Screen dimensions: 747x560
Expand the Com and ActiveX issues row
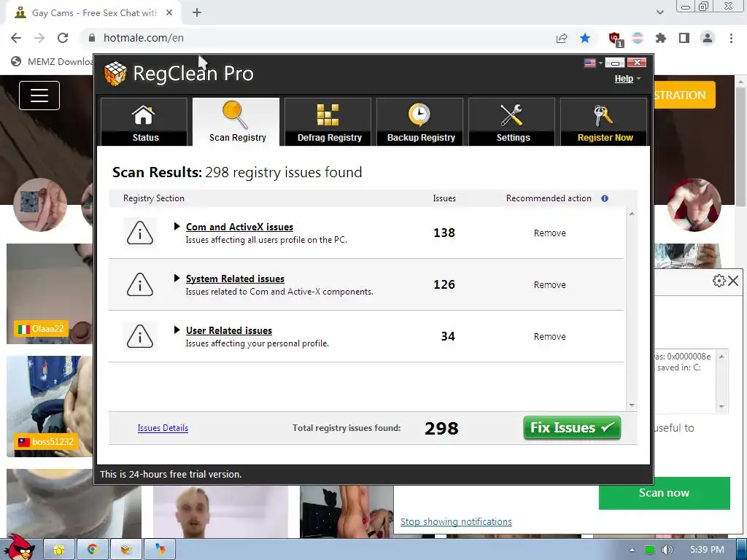(177, 227)
